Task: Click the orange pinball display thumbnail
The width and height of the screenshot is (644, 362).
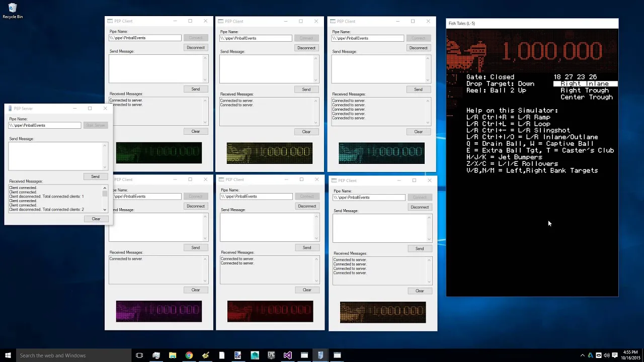Action: pos(383,312)
